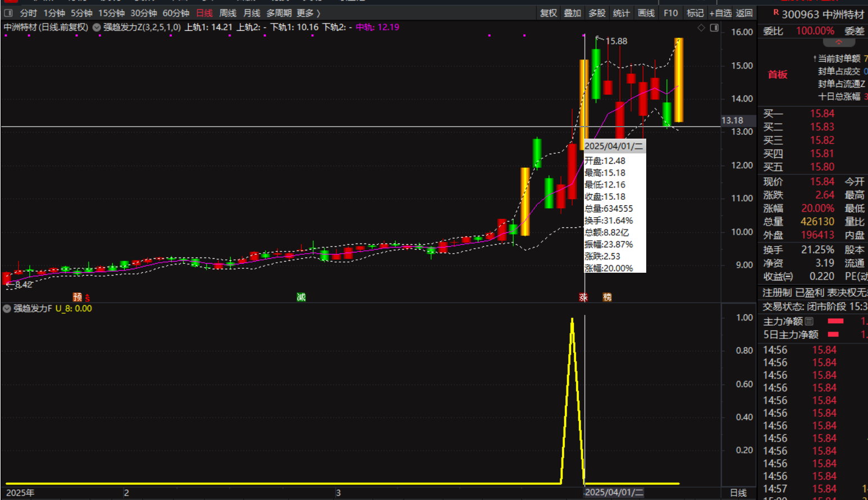Viewport: 868px width, 500px height.
Task: Open F10 company info
Action: click(x=670, y=13)
